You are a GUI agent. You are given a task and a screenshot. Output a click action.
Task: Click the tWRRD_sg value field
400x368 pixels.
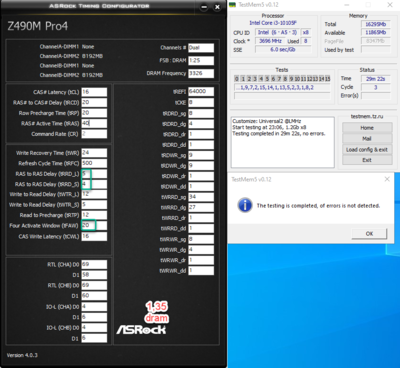(201, 197)
